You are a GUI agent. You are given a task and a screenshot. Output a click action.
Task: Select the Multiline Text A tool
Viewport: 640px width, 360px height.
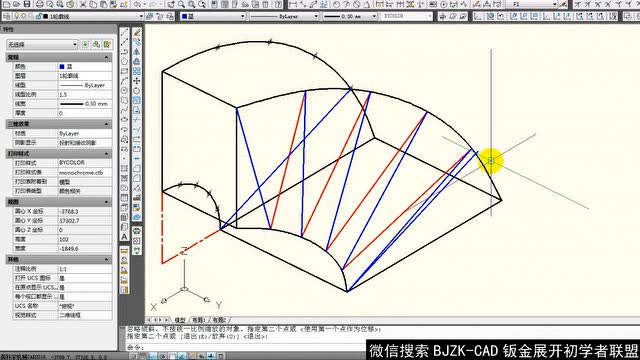pos(124,236)
